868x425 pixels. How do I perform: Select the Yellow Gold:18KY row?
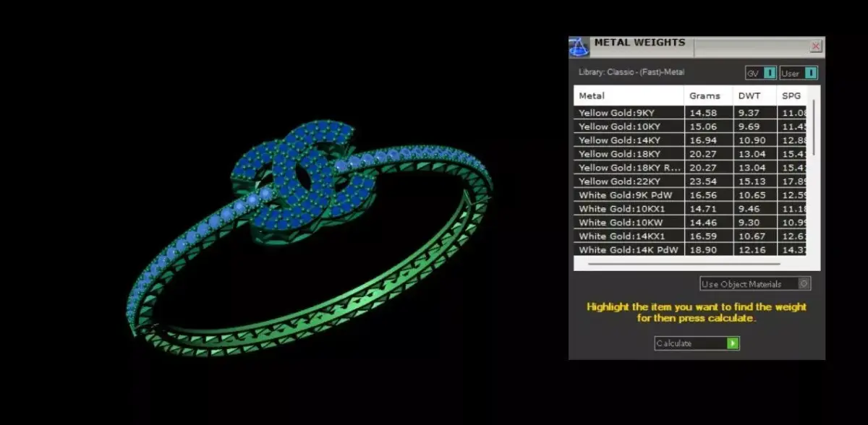(x=690, y=154)
